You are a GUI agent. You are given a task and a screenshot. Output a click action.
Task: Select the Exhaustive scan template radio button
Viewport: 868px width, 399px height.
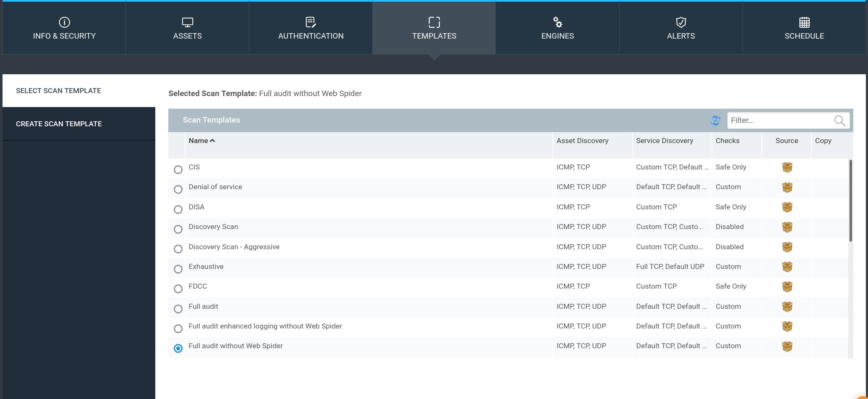tap(178, 269)
